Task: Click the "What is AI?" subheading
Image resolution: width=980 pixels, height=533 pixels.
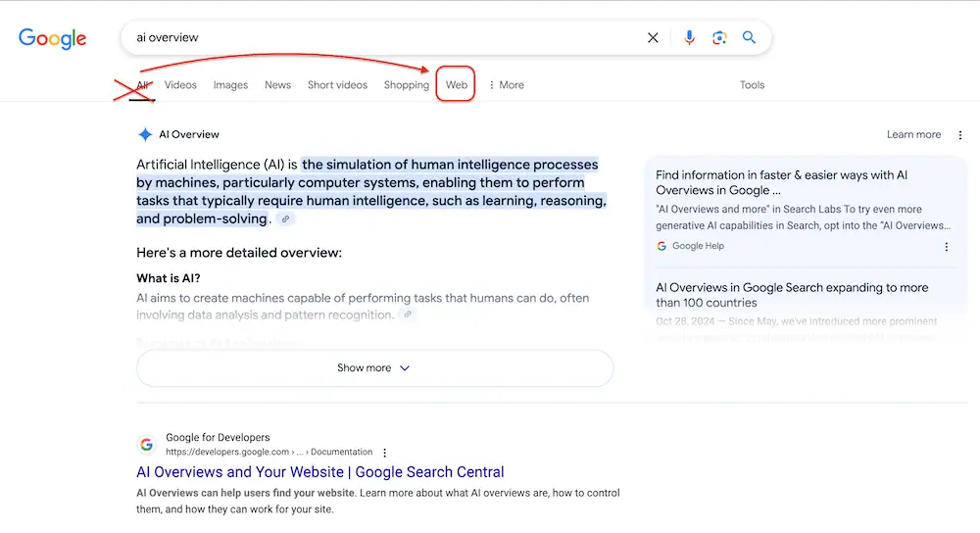Action: coord(169,278)
